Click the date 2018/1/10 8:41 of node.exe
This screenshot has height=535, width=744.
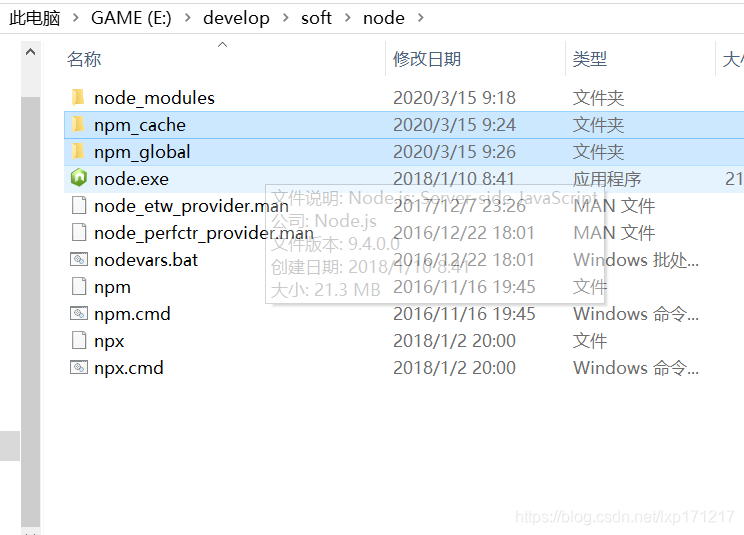pyautogui.click(x=454, y=179)
